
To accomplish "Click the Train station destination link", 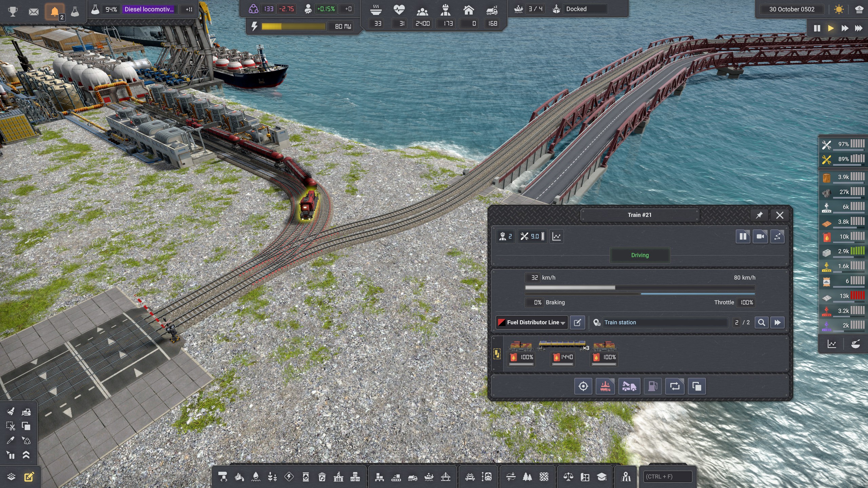I will point(620,322).
